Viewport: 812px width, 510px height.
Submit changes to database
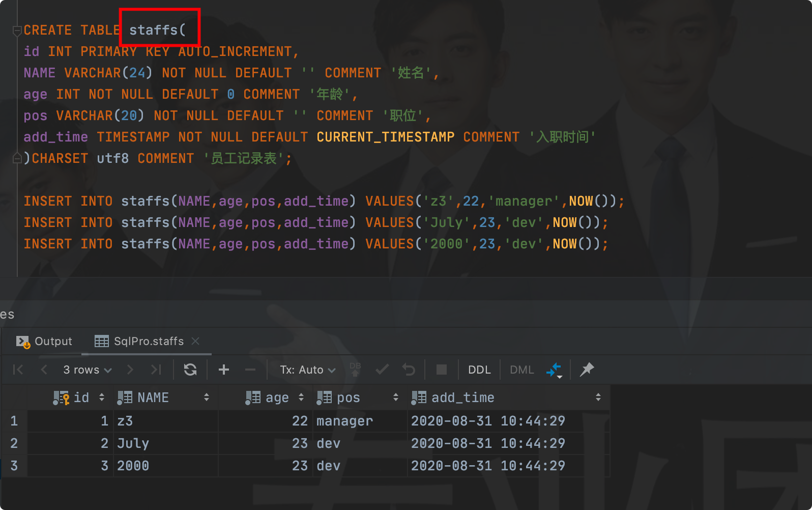coord(355,370)
